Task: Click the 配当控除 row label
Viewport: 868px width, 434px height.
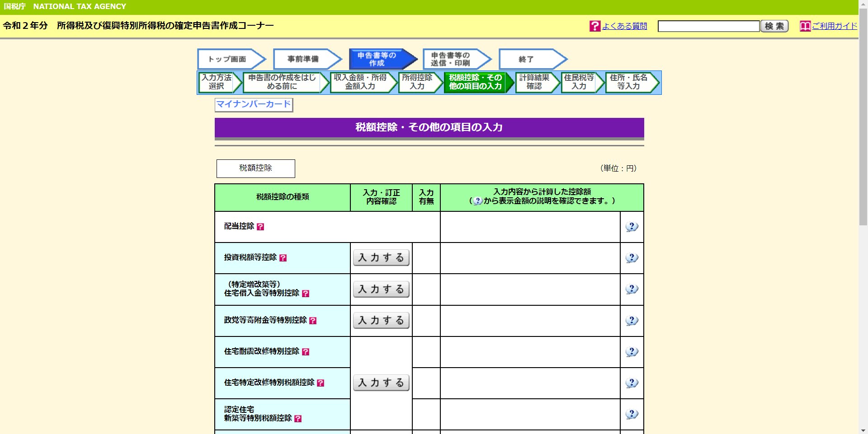Action: (x=239, y=226)
